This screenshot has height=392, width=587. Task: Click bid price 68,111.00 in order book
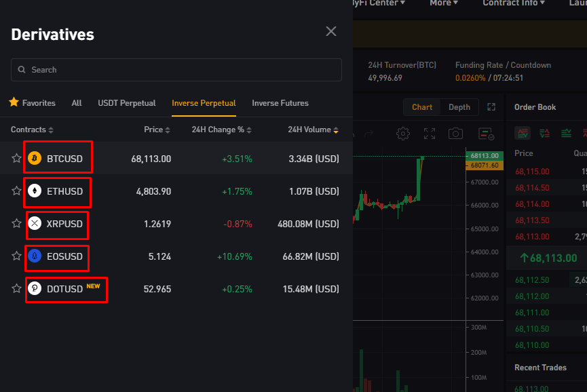tap(532, 313)
